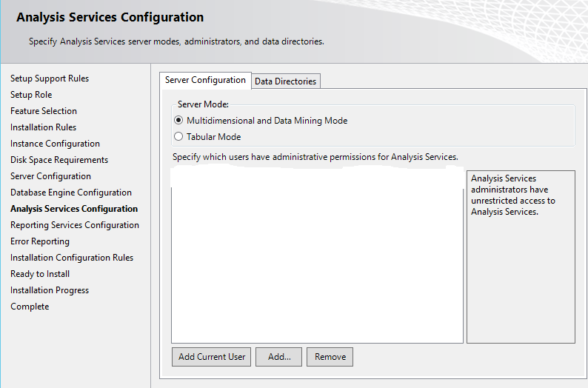Image resolution: width=588 pixels, height=388 pixels.
Task: Click the Installation Progress step
Action: (50, 290)
